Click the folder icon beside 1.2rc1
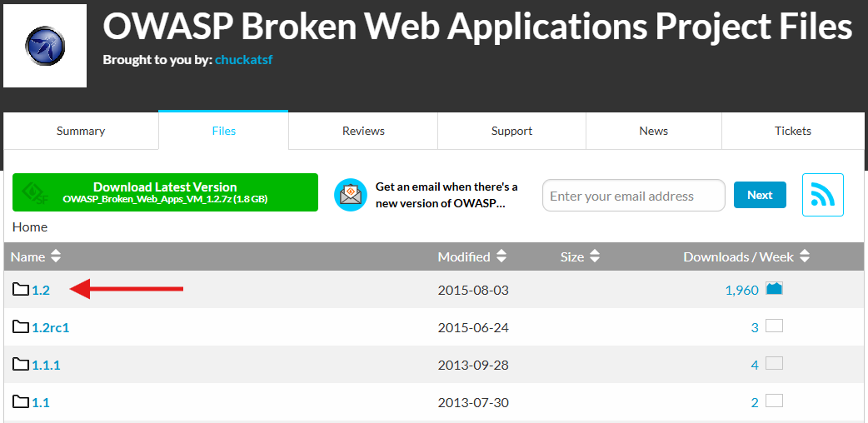868x423 pixels. point(21,326)
